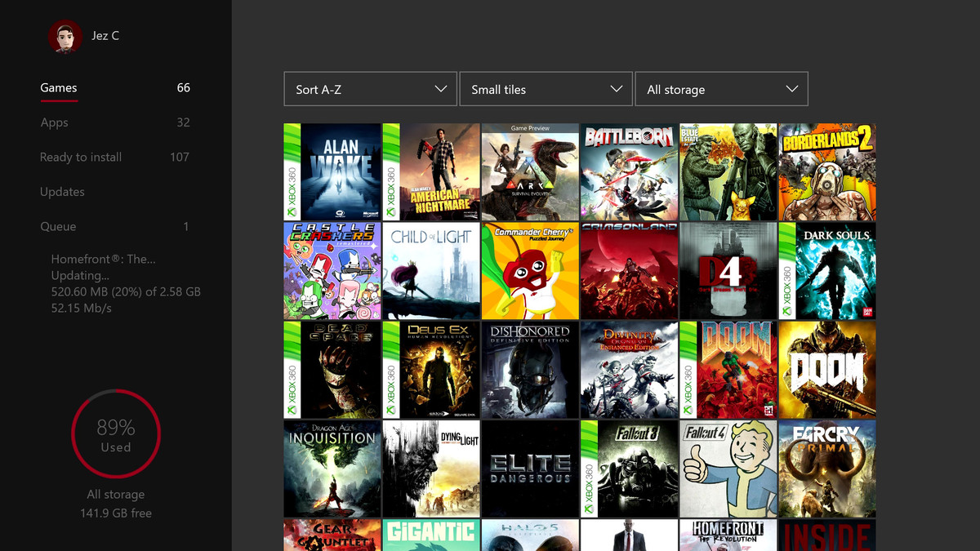The width and height of the screenshot is (980, 551).
Task: Open the Sort A-Z dropdown
Action: click(370, 88)
